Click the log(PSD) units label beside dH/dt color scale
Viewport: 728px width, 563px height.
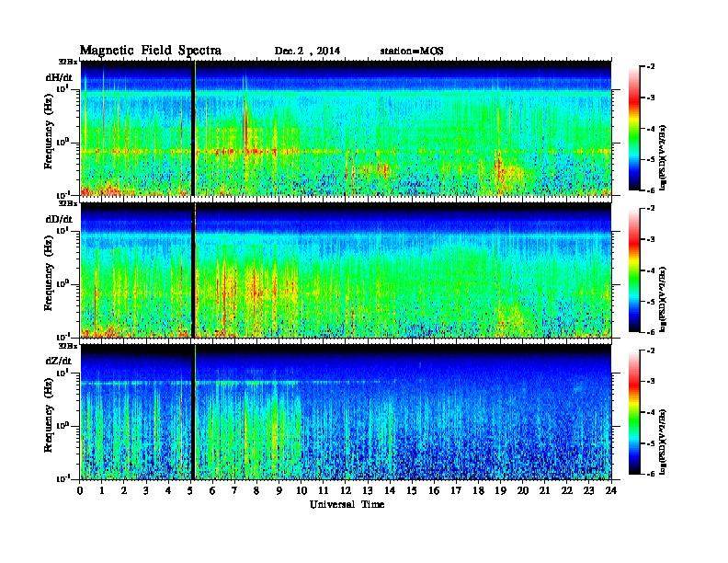click(x=663, y=158)
